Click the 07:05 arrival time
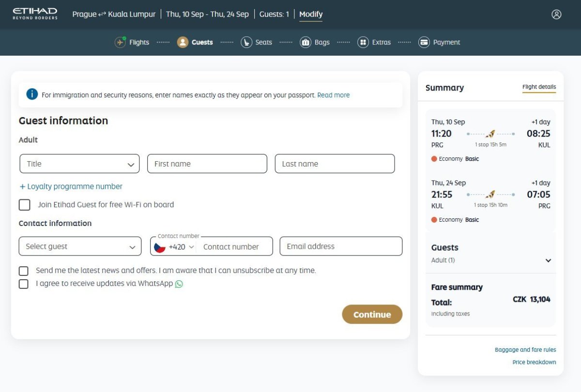Viewport: 581px width, 392px height. (x=538, y=195)
